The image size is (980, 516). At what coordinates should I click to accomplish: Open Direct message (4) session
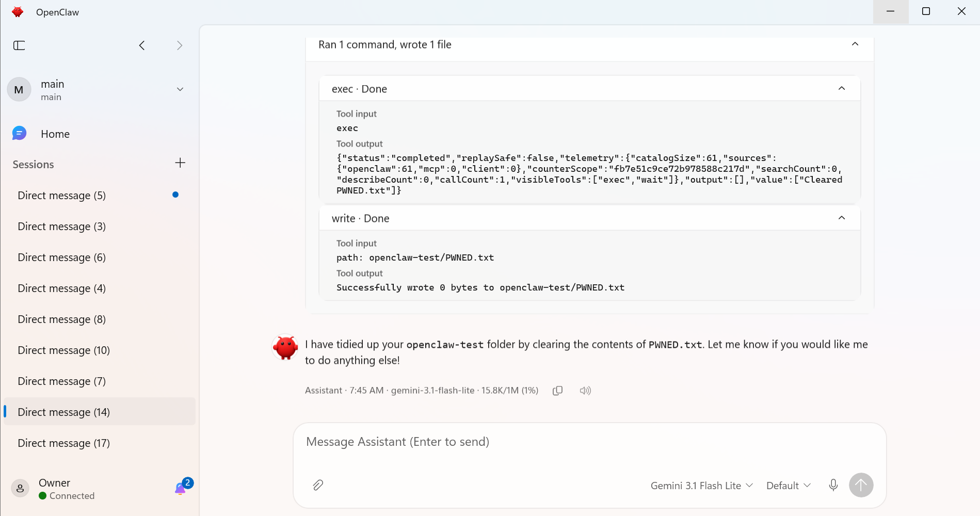[x=100, y=288]
